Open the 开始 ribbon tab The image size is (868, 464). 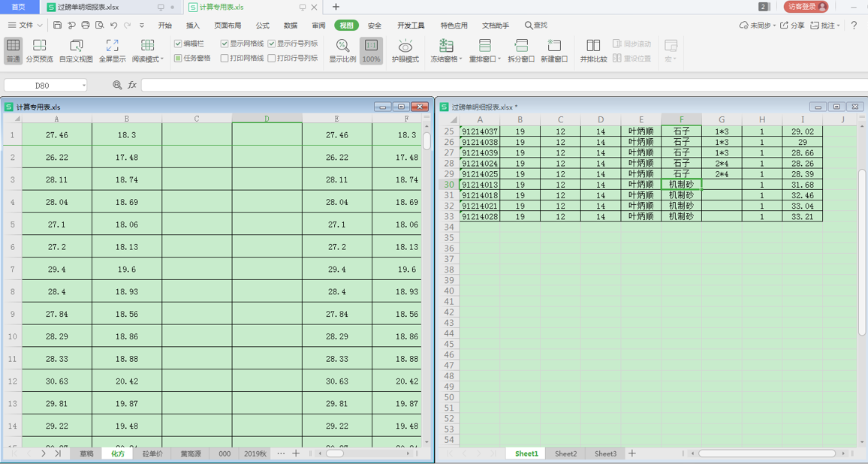tap(165, 25)
